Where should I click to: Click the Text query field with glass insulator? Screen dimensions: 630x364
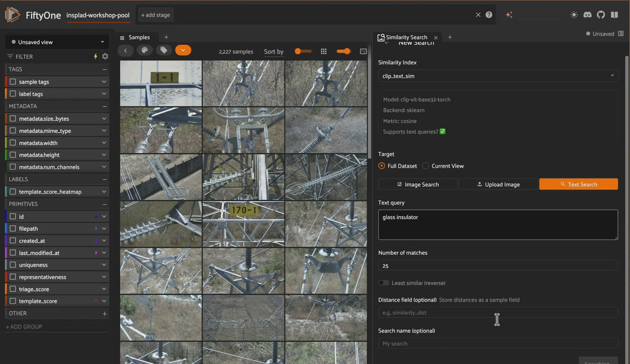[x=498, y=224]
